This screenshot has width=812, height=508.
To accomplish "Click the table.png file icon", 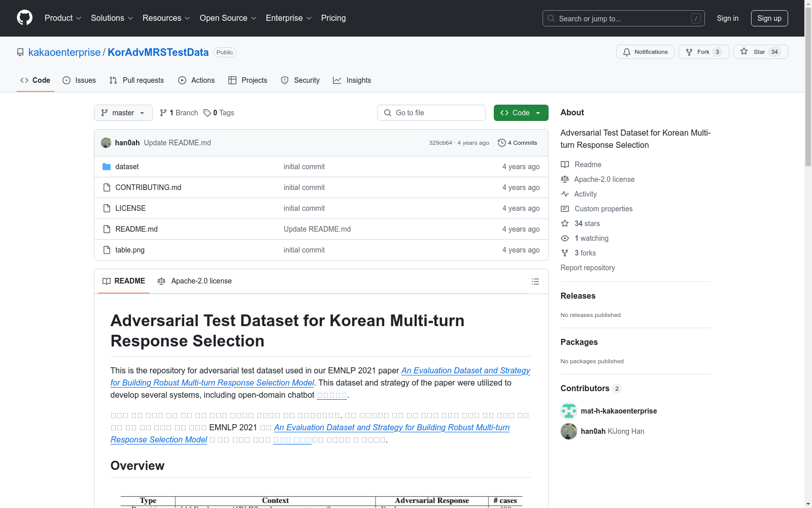I will (x=107, y=250).
